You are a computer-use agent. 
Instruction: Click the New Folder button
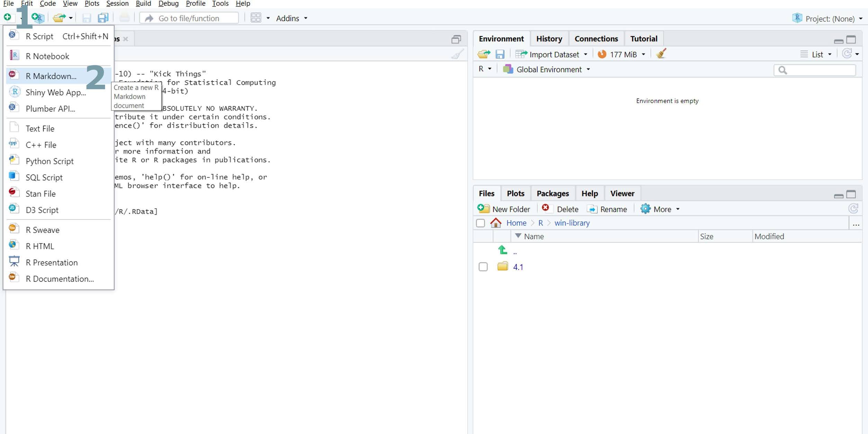(504, 209)
